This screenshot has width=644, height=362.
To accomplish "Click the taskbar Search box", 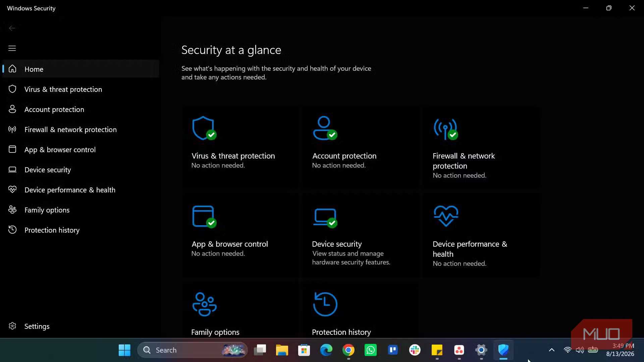I will point(193,350).
